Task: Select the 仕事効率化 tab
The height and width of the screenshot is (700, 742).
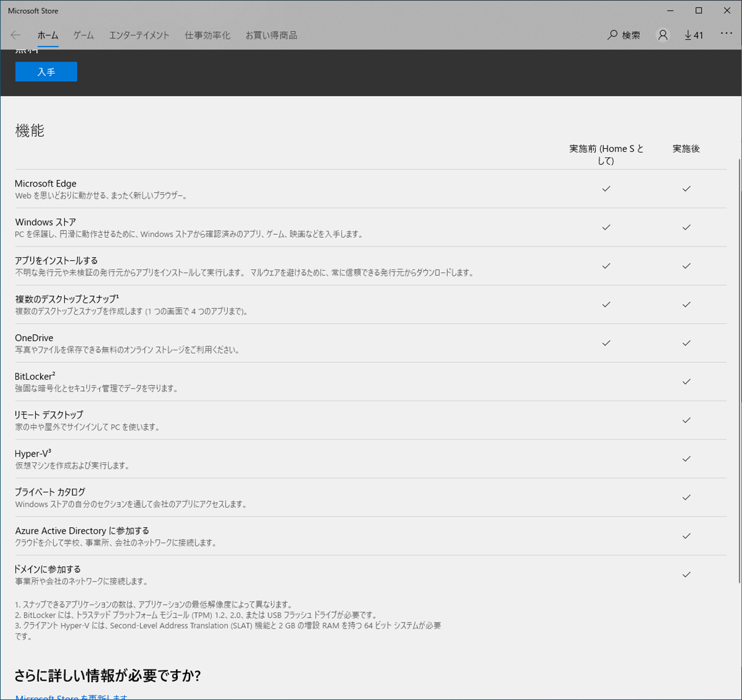Action: click(x=207, y=35)
